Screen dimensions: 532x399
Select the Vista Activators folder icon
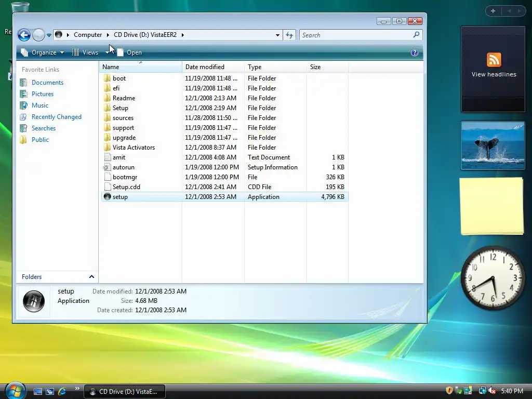tap(107, 147)
